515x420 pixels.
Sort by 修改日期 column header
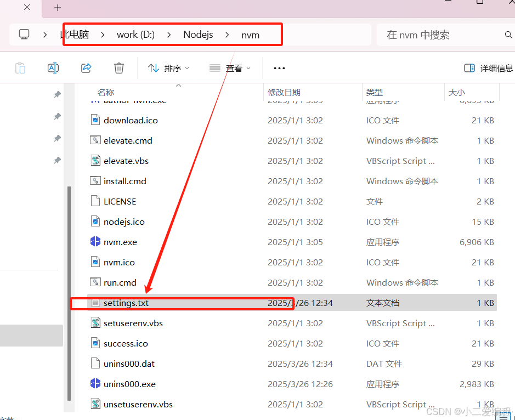tap(284, 92)
